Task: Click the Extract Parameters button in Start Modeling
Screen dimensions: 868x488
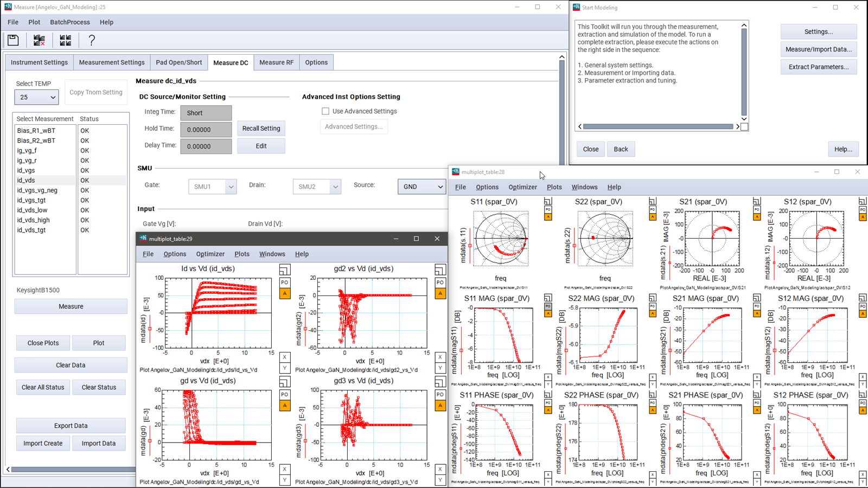Action: [819, 67]
